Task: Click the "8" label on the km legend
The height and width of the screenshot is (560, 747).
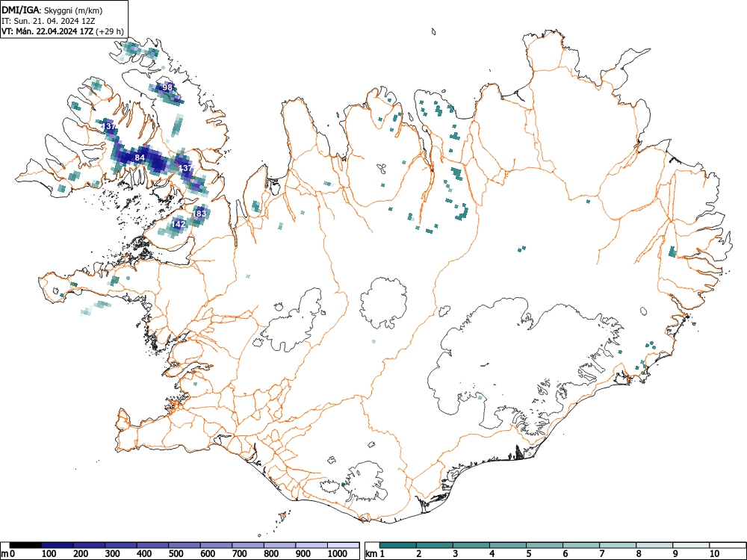Action: tap(639, 553)
